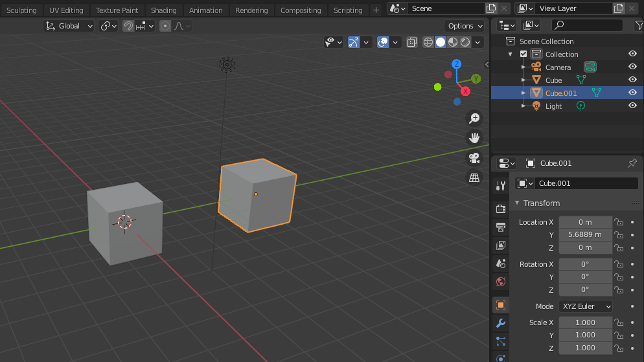
Task: Lock the Location X value
Action: (x=619, y=222)
